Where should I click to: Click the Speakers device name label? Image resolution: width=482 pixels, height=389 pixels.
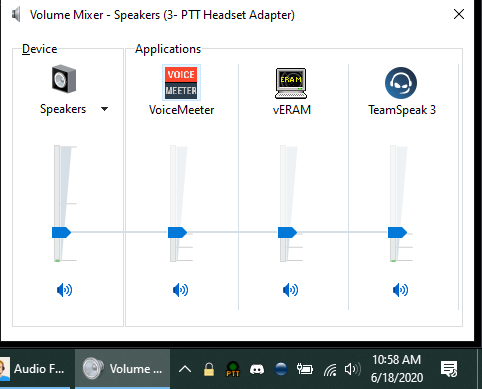click(x=63, y=109)
